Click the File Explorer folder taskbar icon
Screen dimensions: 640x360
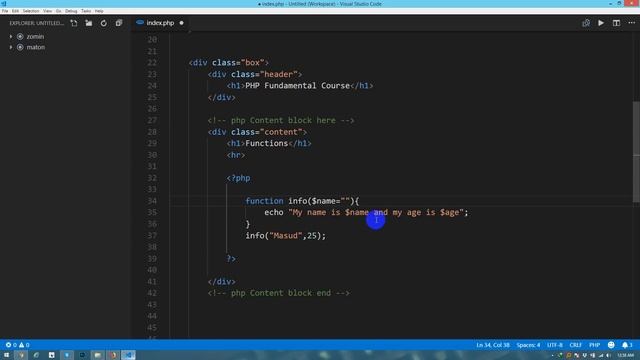[x=98, y=355]
